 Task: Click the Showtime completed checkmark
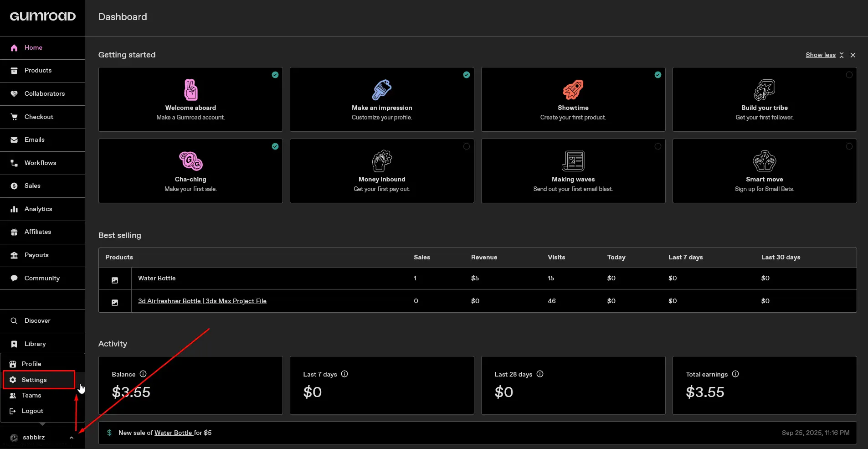click(x=658, y=75)
